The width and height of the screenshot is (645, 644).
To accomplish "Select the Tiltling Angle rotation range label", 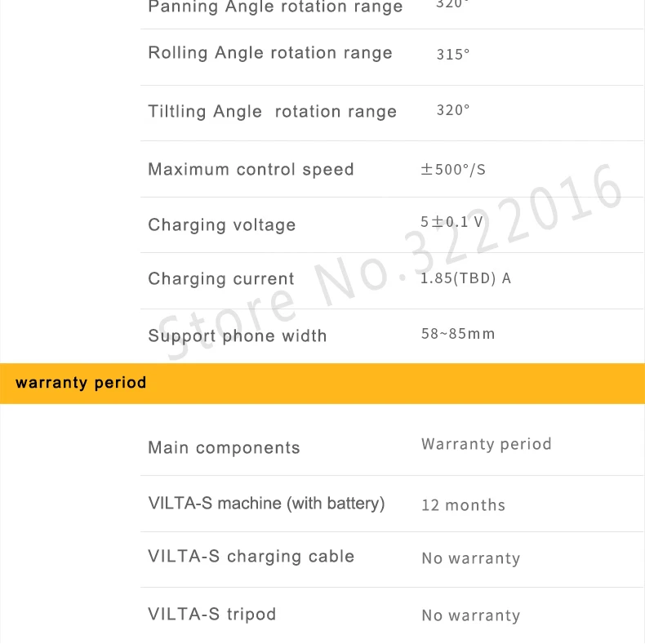I will tap(273, 112).
